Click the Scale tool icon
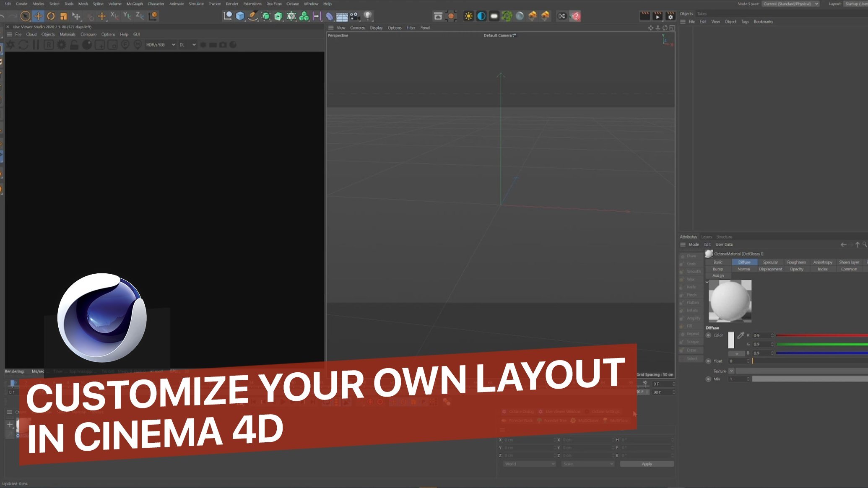The height and width of the screenshot is (488, 868). pyautogui.click(x=63, y=16)
